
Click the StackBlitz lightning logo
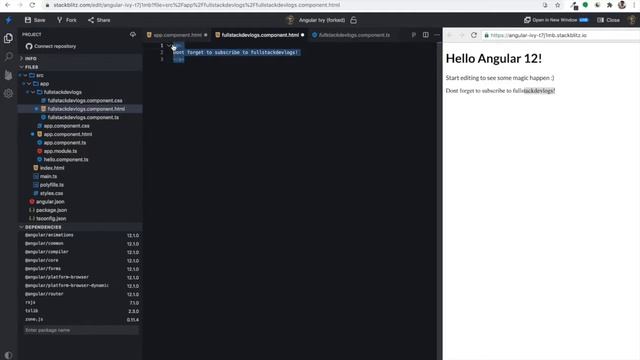[8, 20]
